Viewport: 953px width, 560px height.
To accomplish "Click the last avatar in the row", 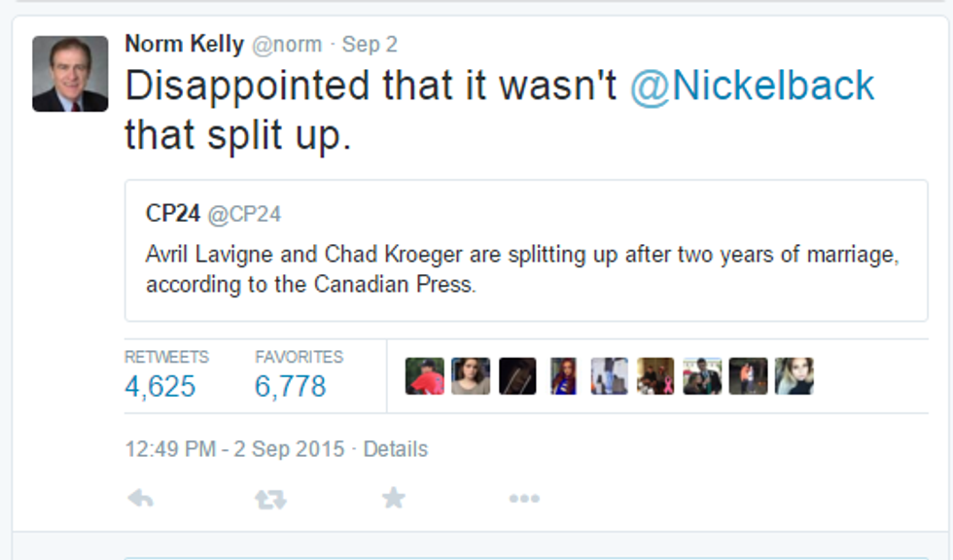I will 794,376.
